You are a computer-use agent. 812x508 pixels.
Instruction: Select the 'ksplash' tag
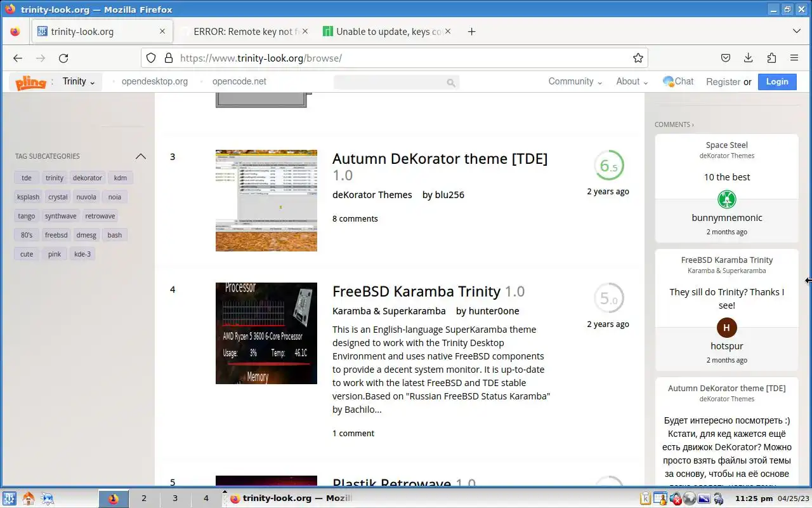pos(29,197)
